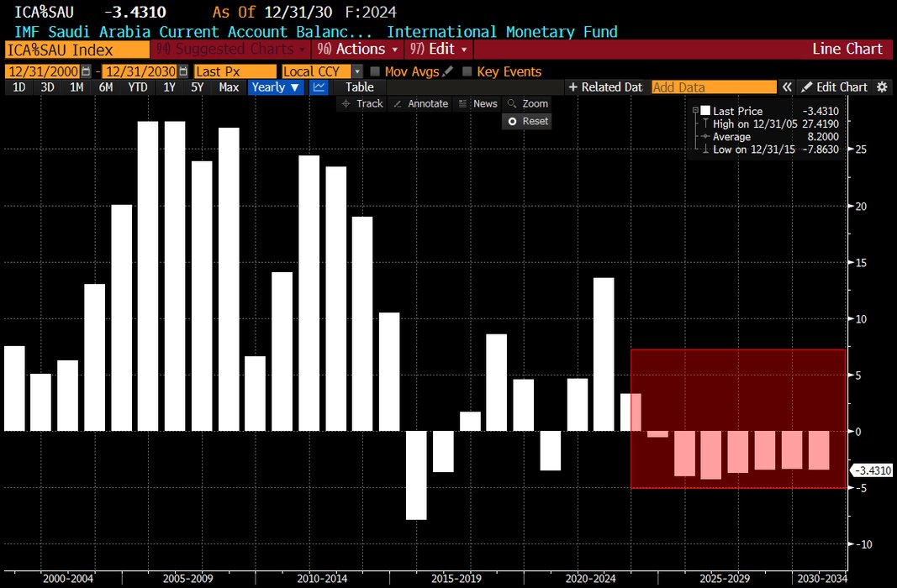Edit moving averages with pencil icon
This screenshot has height=588, width=897.
(447, 72)
